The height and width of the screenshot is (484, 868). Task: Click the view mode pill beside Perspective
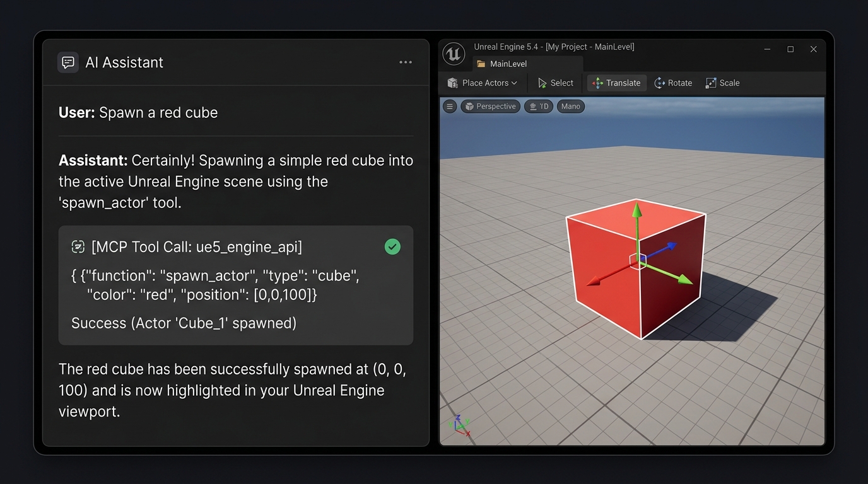[x=539, y=107]
